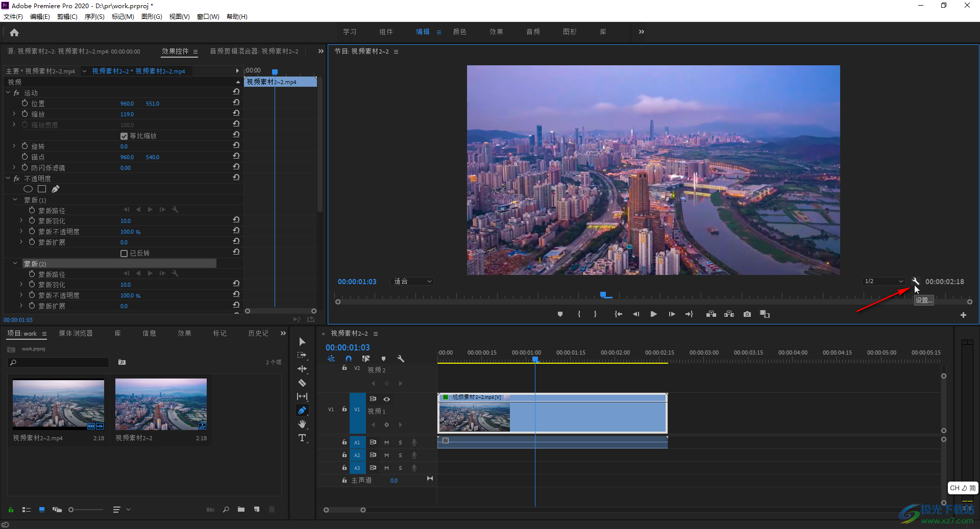Open the zoom level Fit dropdown
The image size is (980, 529).
click(x=412, y=281)
